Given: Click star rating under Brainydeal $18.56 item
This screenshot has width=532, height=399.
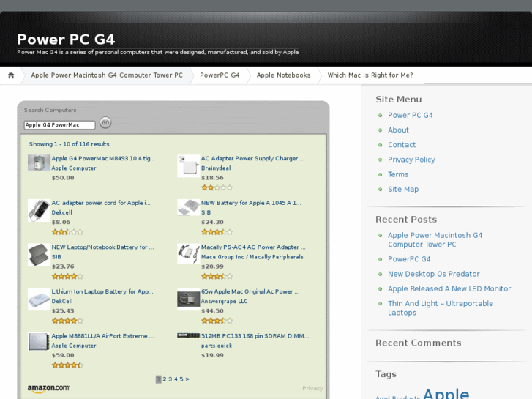Looking at the screenshot, I should pos(217,187).
